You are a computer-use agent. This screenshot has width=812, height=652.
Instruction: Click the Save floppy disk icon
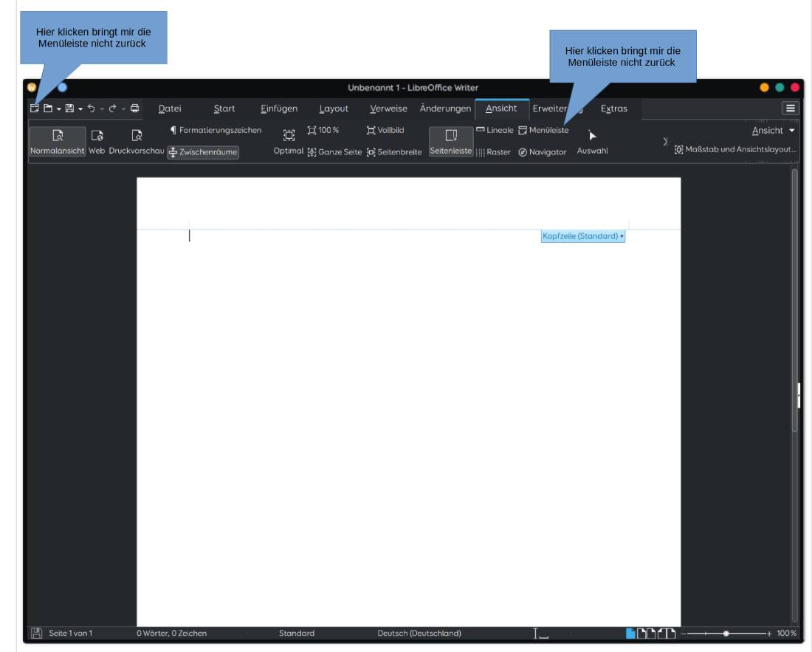[x=69, y=109]
